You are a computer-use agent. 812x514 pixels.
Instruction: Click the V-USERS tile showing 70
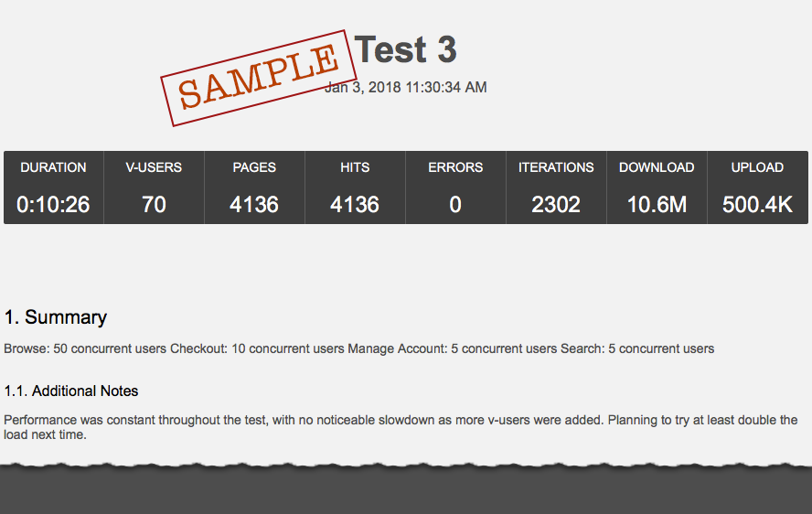click(x=154, y=187)
